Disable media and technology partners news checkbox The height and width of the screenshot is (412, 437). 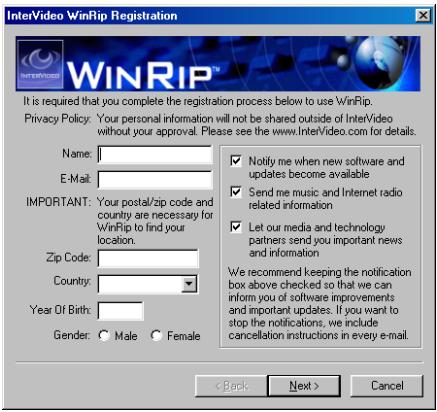[x=236, y=227]
